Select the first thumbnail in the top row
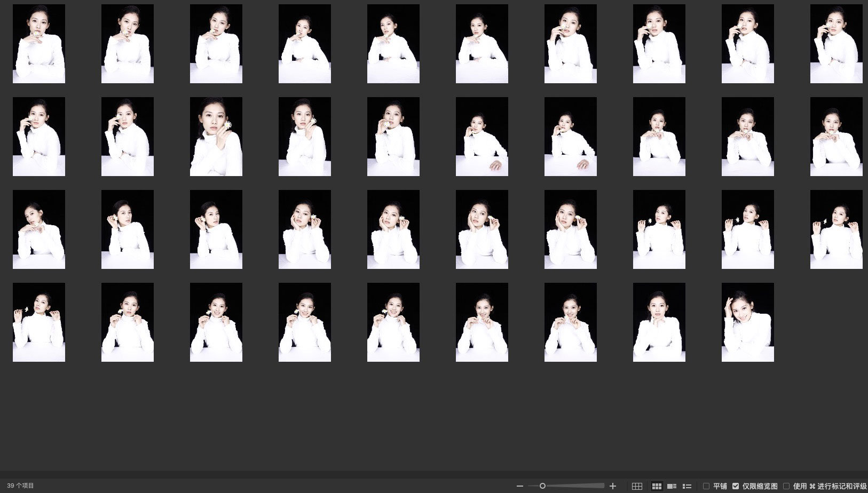Image resolution: width=868 pixels, height=493 pixels. tap(39, 44)
